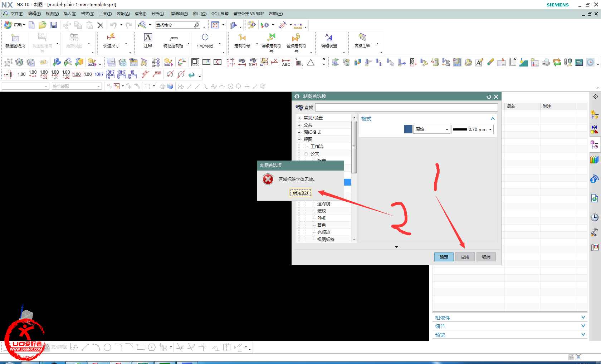Open the 分析(L) menu

pos(157,14)
